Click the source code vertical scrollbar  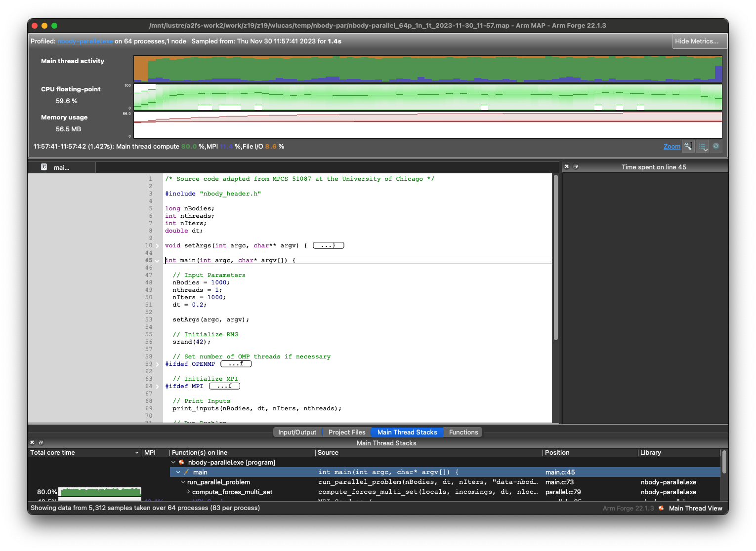click(x=556, y=258)
